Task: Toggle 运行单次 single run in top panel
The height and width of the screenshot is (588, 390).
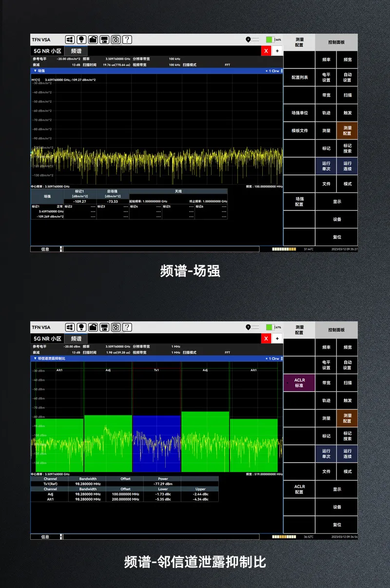Action: point(326,166)
